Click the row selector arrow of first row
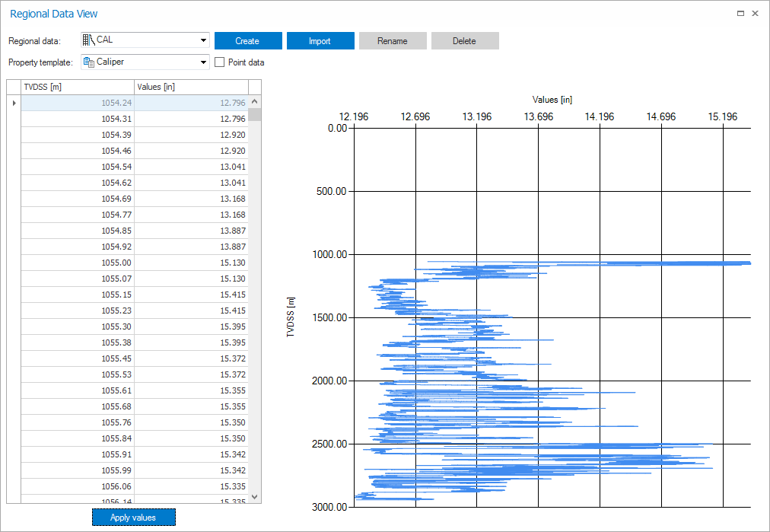 [14, 103]
